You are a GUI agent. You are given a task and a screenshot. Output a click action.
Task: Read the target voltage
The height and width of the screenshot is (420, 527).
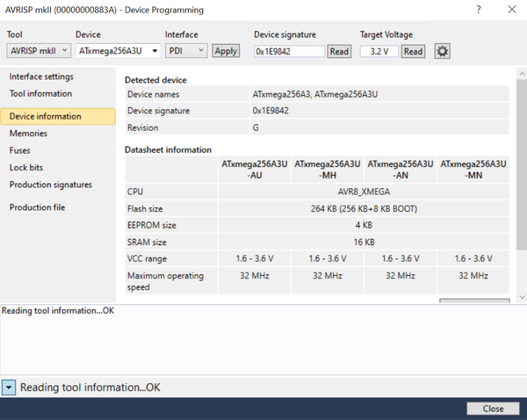(x=413, y=52)
